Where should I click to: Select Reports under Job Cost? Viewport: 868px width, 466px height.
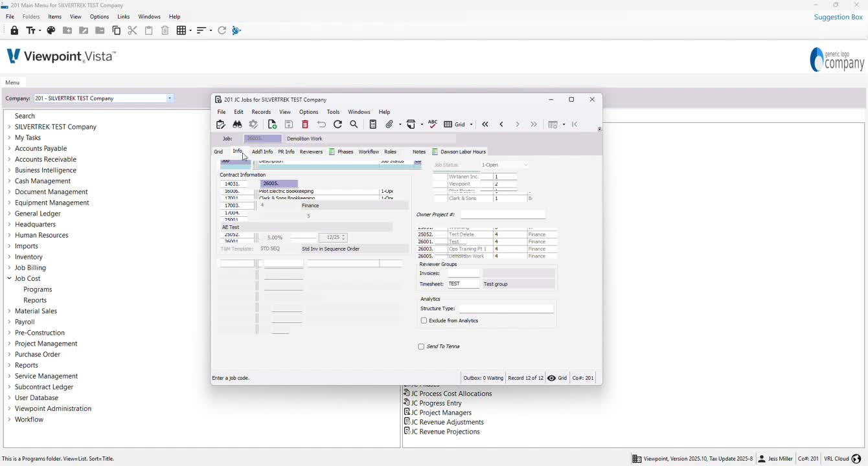[35, 300]
